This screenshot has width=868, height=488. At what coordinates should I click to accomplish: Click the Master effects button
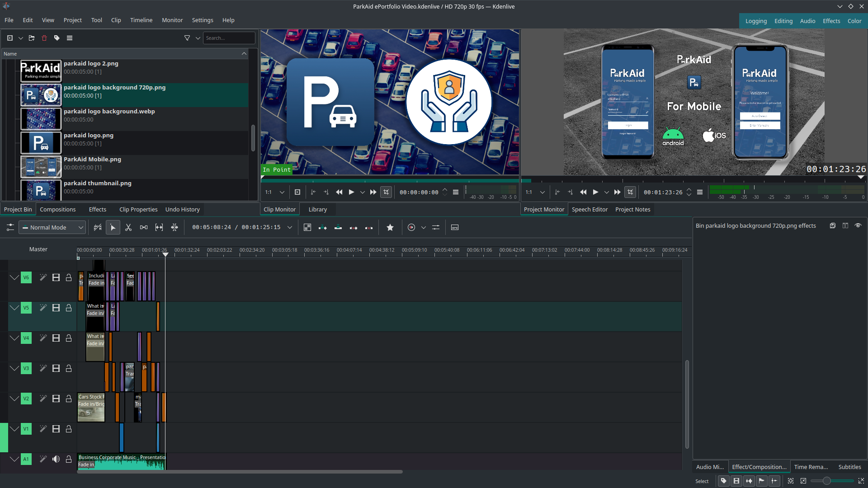coord(38,249)
